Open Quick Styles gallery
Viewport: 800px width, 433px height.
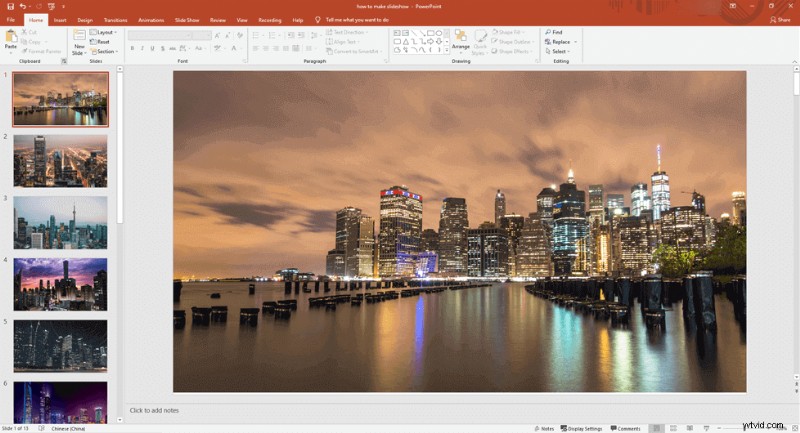click(x=480, y=42)
